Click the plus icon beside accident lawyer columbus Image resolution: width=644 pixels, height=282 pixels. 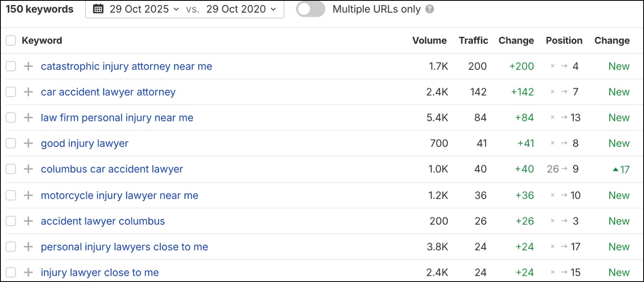(28, 221)
